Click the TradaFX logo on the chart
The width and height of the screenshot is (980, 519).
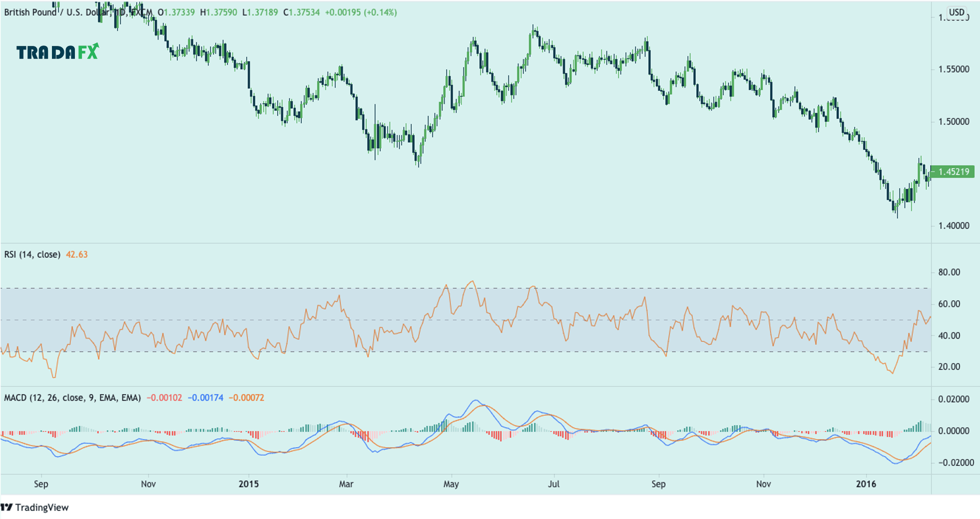[57, 51]
